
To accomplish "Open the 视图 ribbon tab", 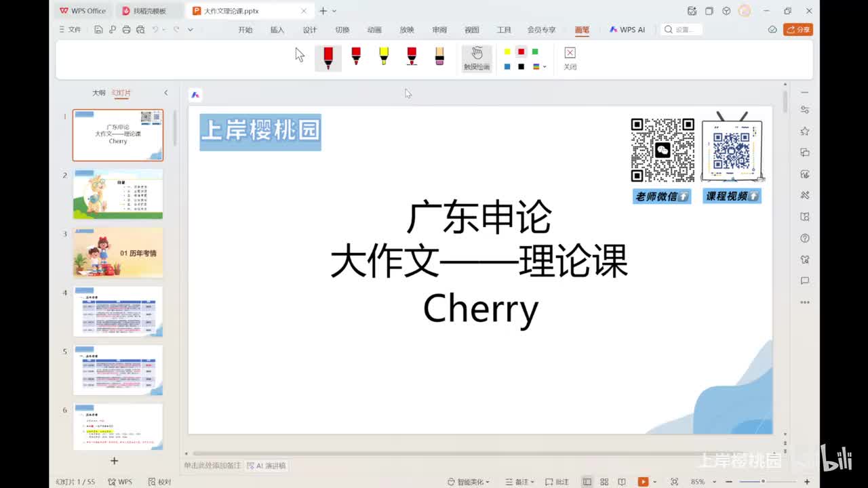I will point(472,30).
